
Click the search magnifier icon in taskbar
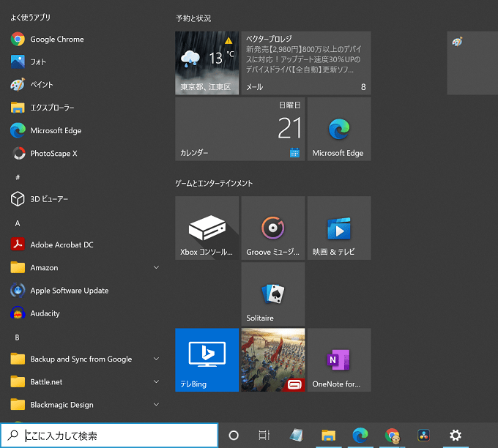click(12, 435)
